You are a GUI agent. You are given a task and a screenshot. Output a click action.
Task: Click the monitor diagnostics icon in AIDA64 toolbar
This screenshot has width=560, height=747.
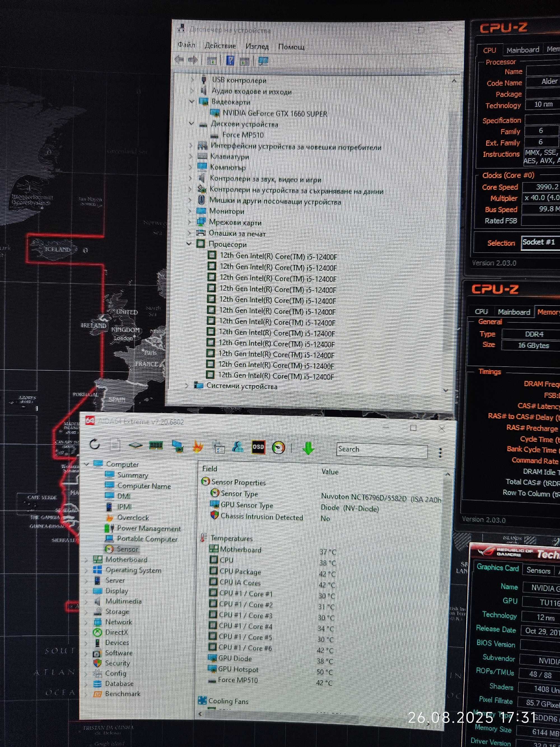[x=178, y=446]
